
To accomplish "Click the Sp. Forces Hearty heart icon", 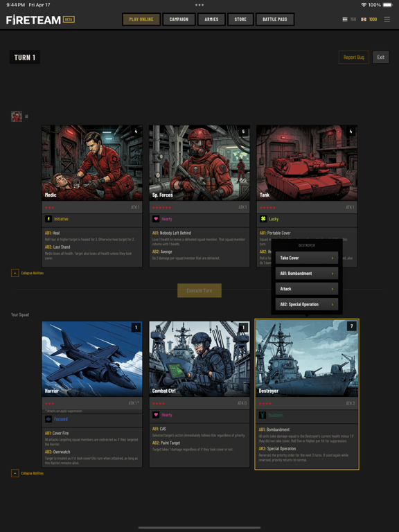I will pyautogui.click(x=156, y=219).
